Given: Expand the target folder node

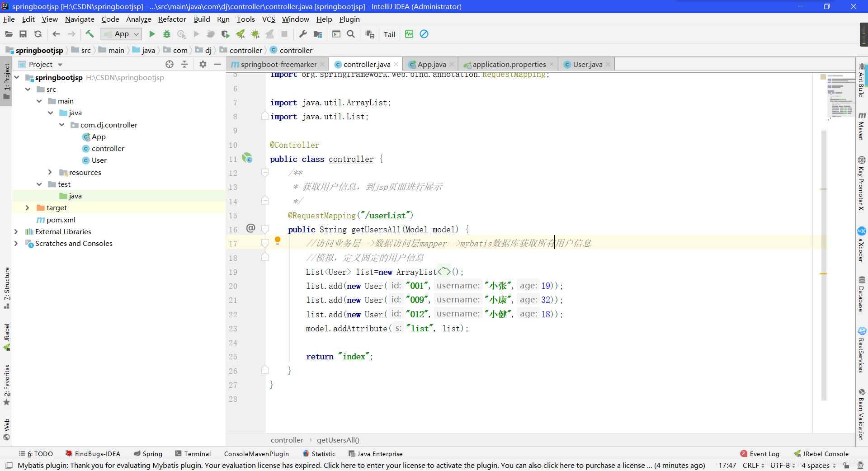Looking at the screenshot, I should click(28, 207).
